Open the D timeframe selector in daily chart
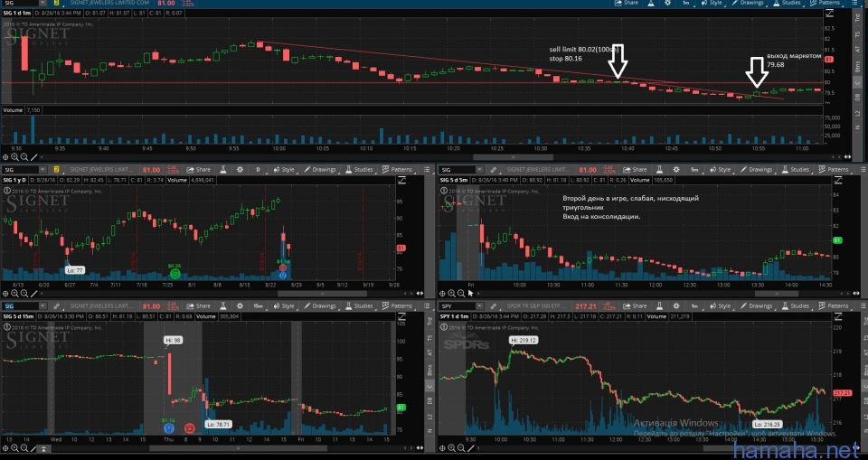 (258, 169)
